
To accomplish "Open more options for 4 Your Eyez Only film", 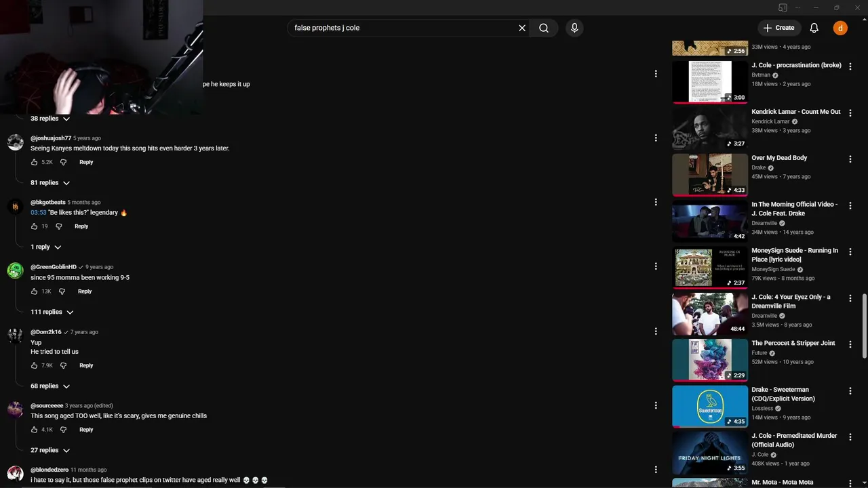I will pyautogui.click(x=850, y=298).
